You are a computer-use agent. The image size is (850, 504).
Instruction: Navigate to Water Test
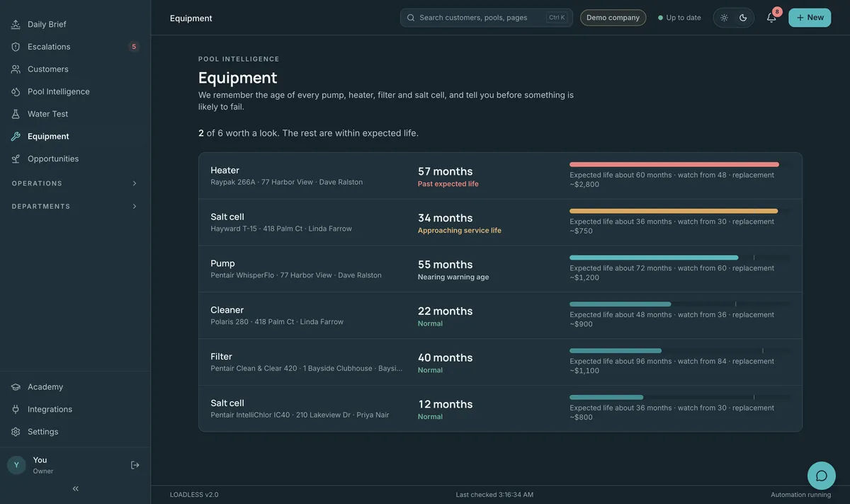tap(75, 114)
